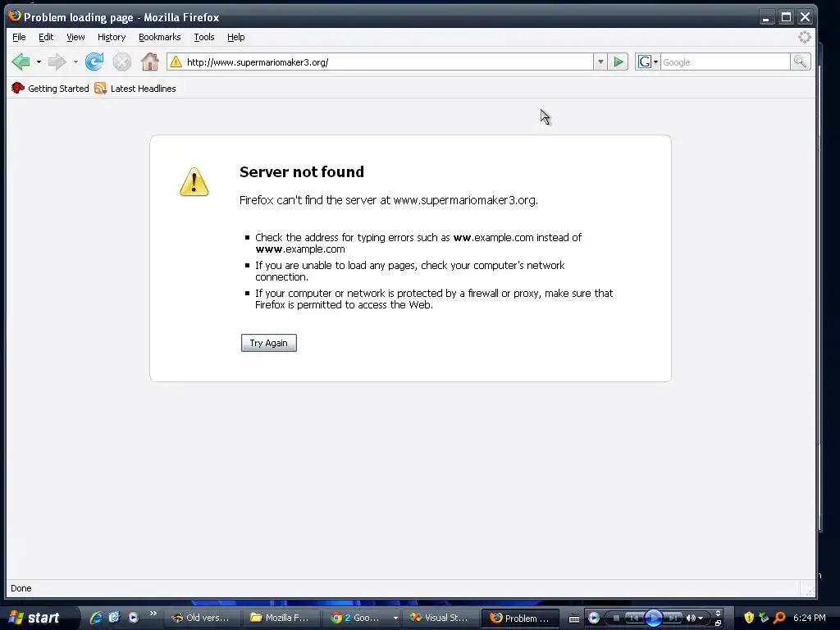Open the second quick launch browser icon
Viewport: 840px width, 630px height.
[114, 618]
